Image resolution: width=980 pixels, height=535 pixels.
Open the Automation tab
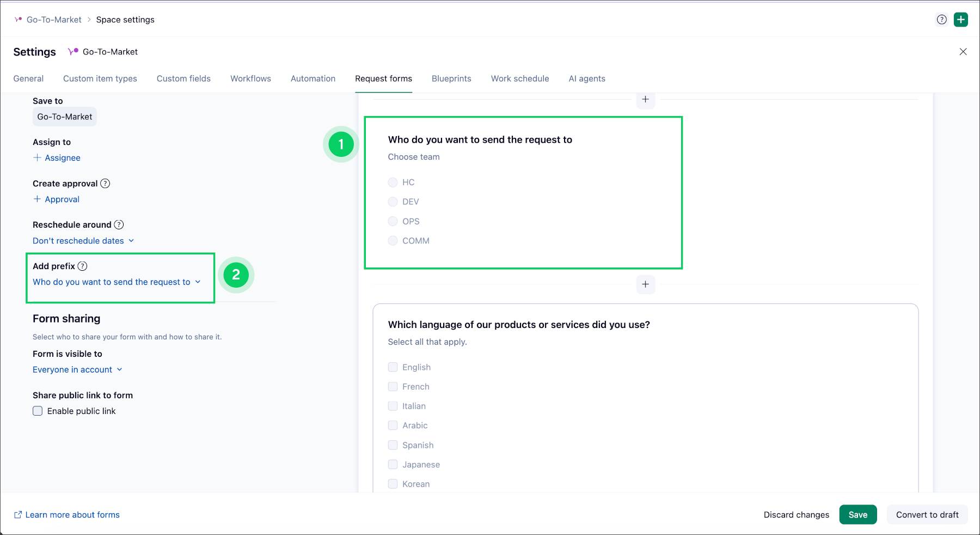[313, 78]
